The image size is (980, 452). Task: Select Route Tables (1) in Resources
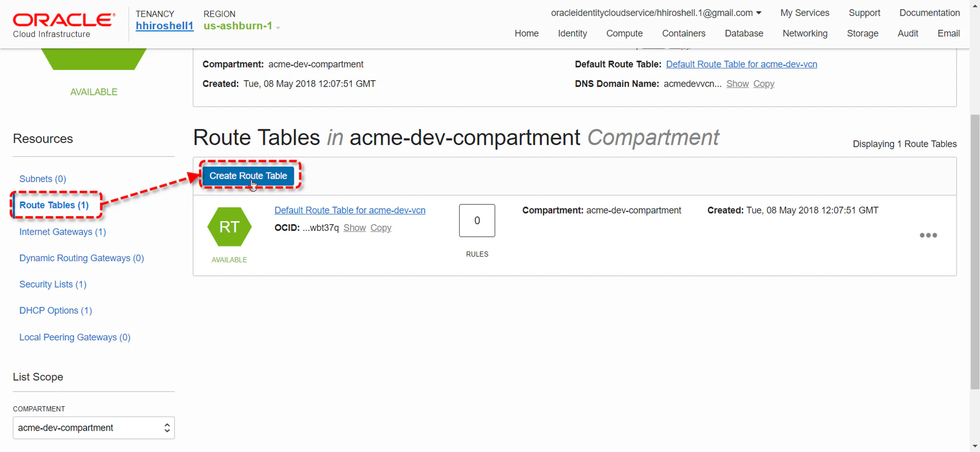click(54, 205)
